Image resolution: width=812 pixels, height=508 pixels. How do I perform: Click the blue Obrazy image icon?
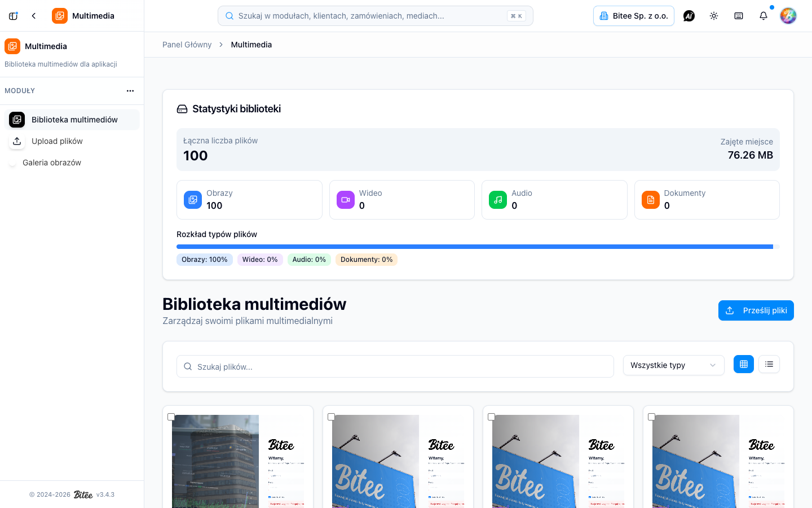pyautogui.click(x=193, y=200)
